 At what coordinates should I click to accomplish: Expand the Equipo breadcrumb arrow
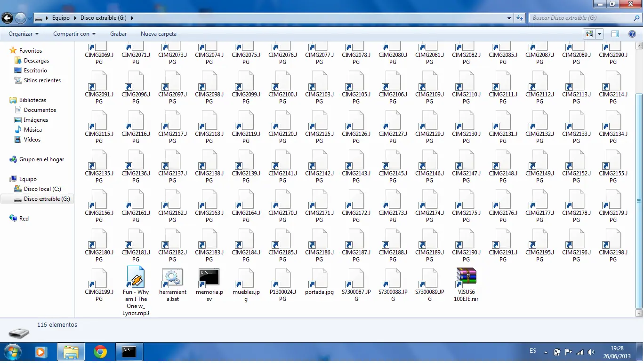[74, 18]
